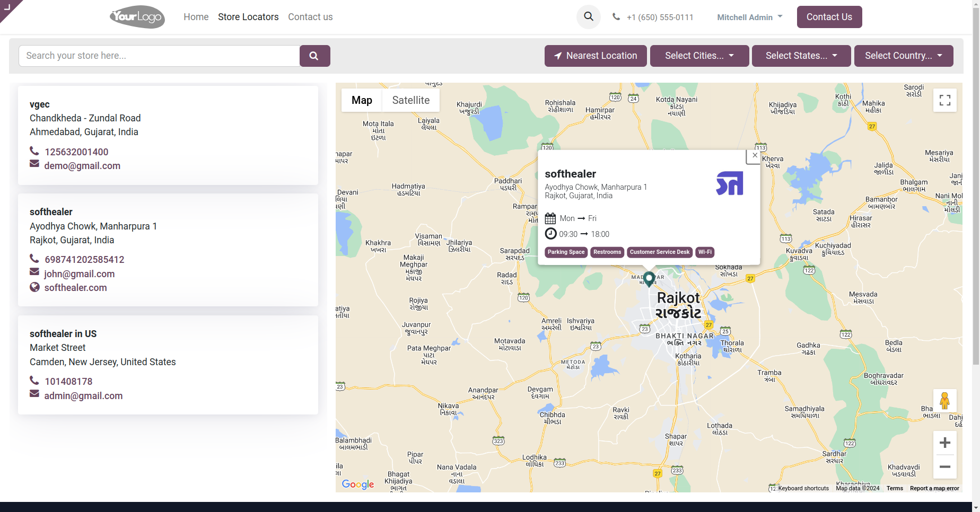The height and width of the screenshot is (512, 980).
Task: Click the Restrooms tag
Action: [607, 252]
